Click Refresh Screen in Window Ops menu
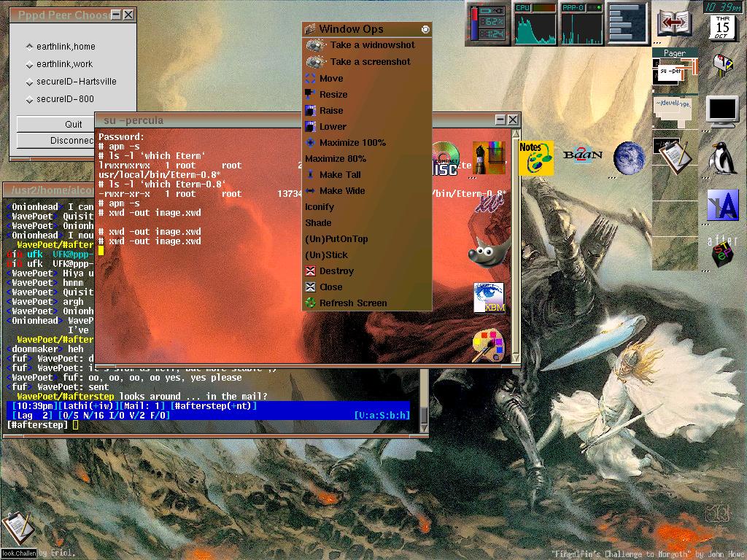Image resolution: width=747 pixels, height=560 pixels. [353, 303]
